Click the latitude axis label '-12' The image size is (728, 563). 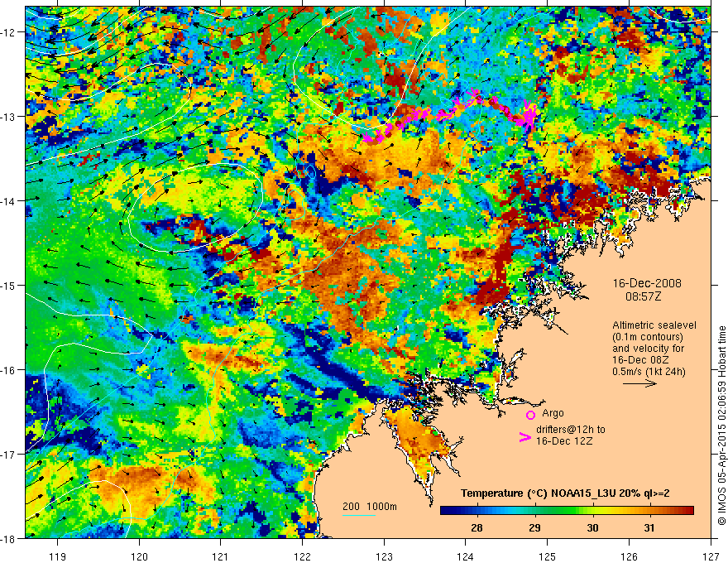[8, 32]
